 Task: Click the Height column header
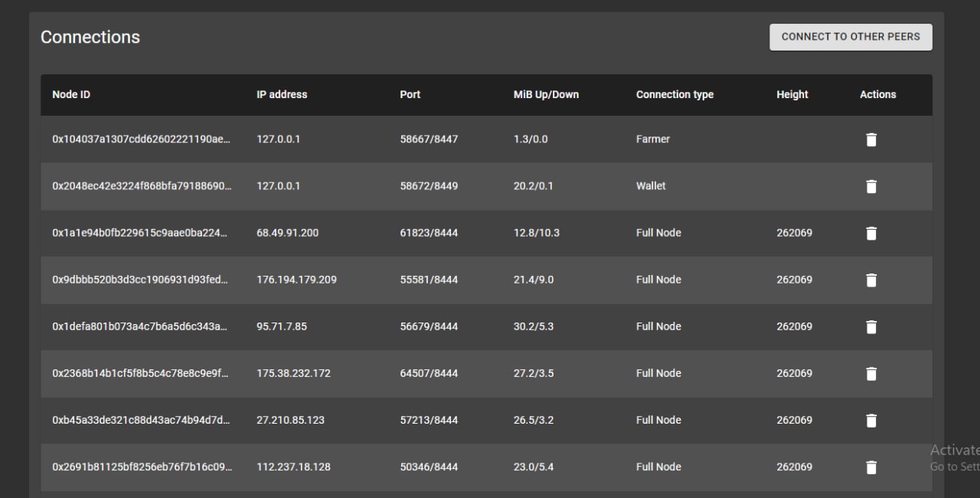coord(792,94)
